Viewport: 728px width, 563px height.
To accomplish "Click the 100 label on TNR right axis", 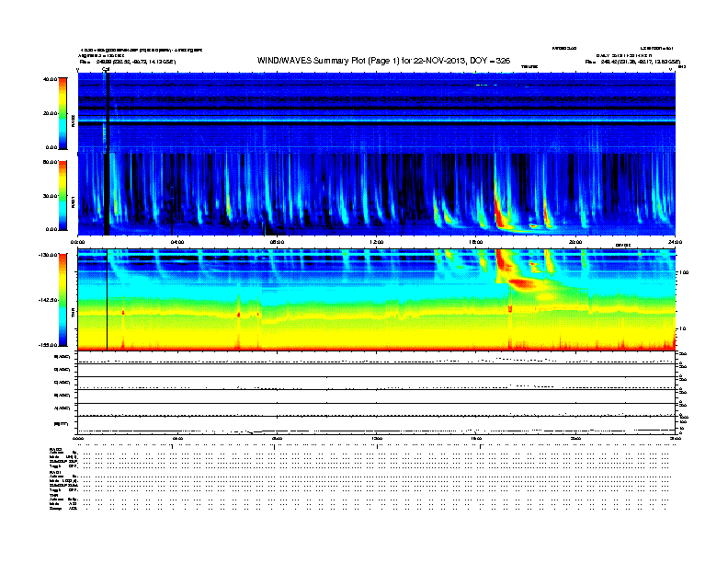I will (x=684, y=272).
